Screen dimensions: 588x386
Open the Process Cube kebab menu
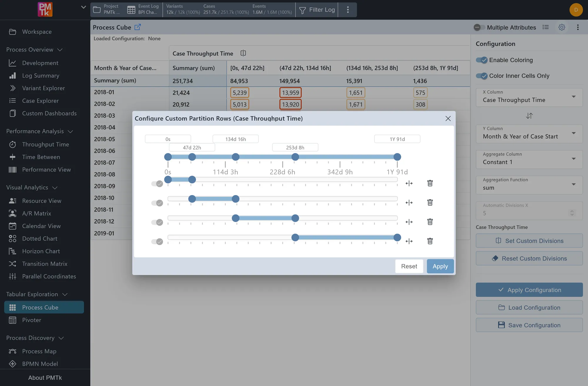point(578,27)
